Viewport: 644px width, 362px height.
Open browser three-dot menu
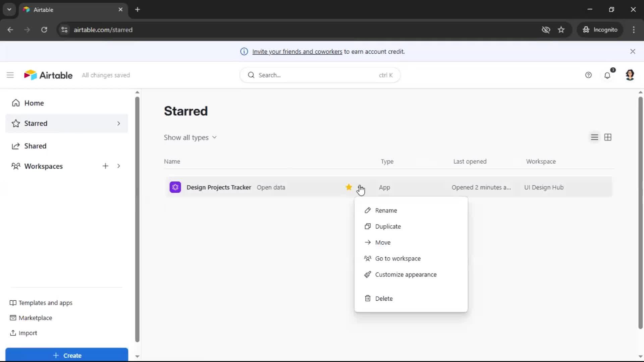634,29
